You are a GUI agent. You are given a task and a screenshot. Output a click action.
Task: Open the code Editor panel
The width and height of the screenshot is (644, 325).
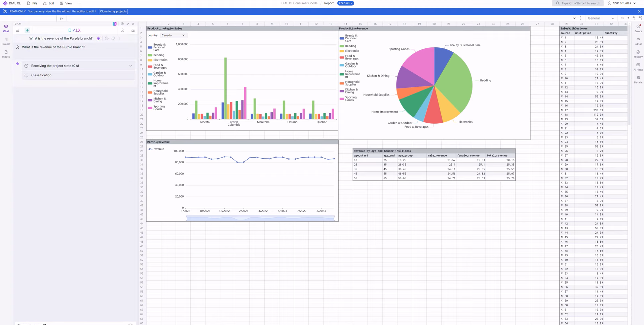pos(638,41)
